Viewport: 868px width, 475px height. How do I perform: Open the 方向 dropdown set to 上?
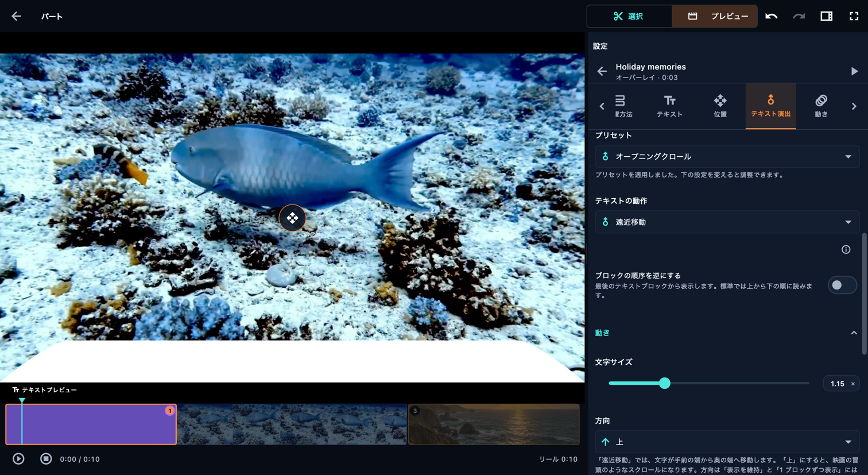click(x=727, y=442)
